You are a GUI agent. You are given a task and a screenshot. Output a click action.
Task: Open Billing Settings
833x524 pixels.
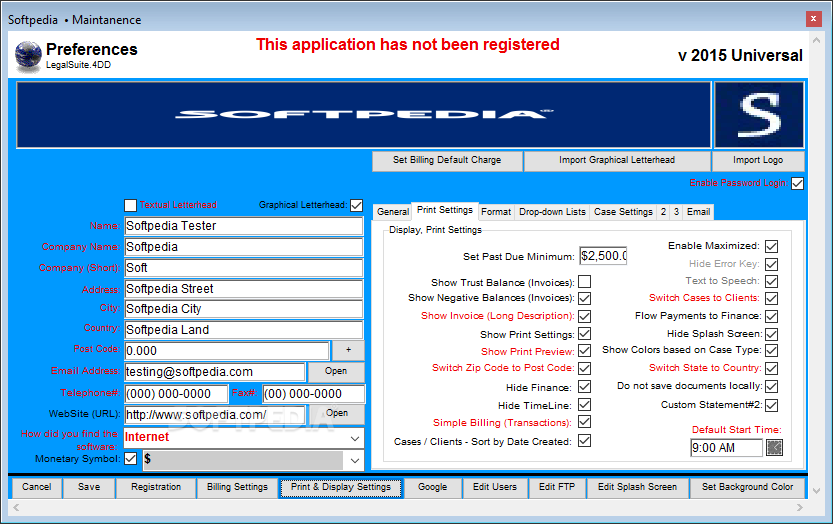(x=237, y=487)
